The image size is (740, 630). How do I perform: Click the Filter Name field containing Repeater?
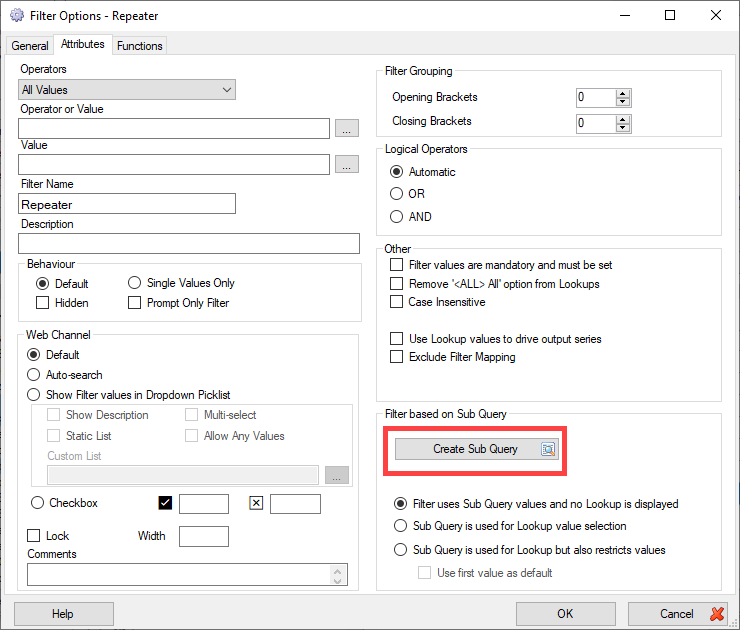click(127, 204)
